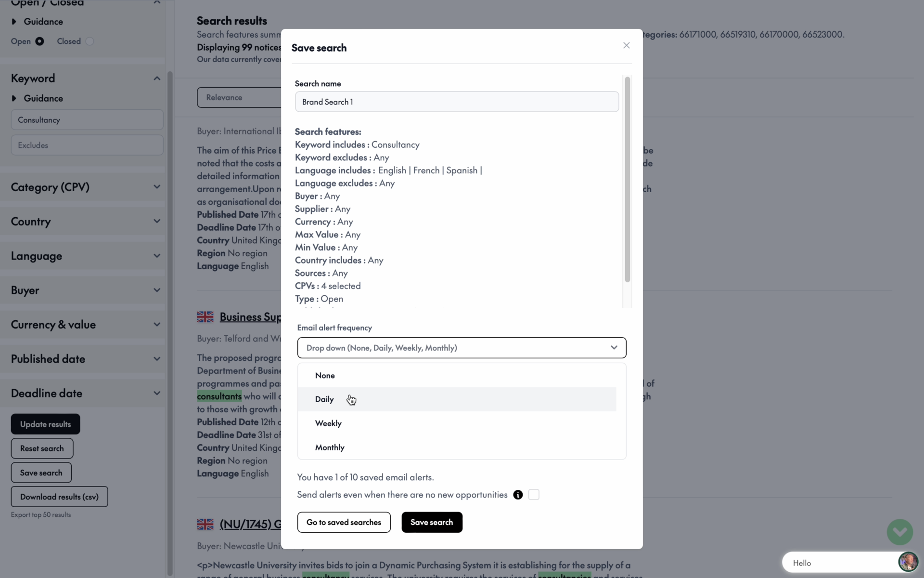
Task: Expand Guidance under Open / Closed filter
Action: 42,21
